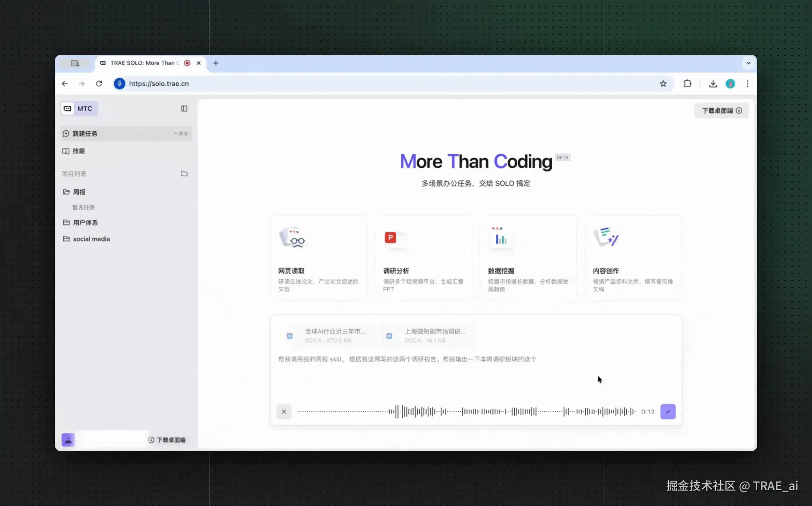
Task: Confirm the voice recording with checkmark
Action: click(x=668, y=412)
